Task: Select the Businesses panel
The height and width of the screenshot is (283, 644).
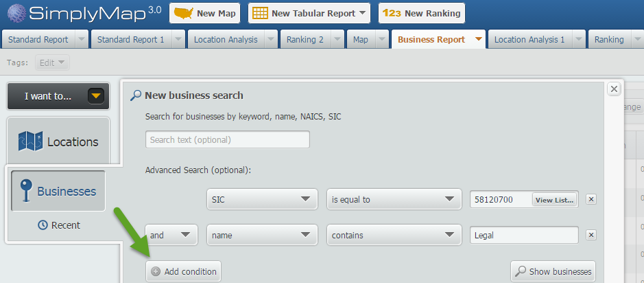Action: tap(58, 192)
